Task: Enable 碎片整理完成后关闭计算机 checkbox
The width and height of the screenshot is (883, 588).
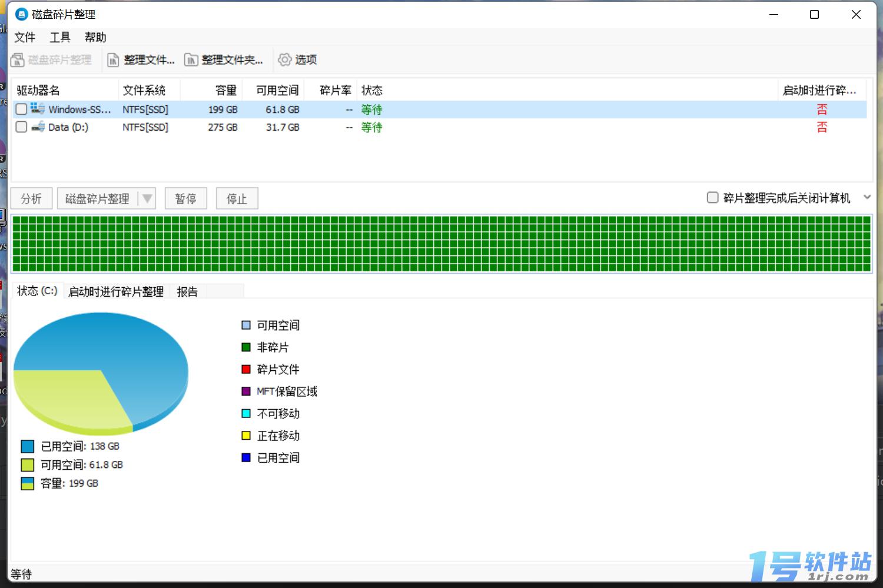Action: coord(712,198)
